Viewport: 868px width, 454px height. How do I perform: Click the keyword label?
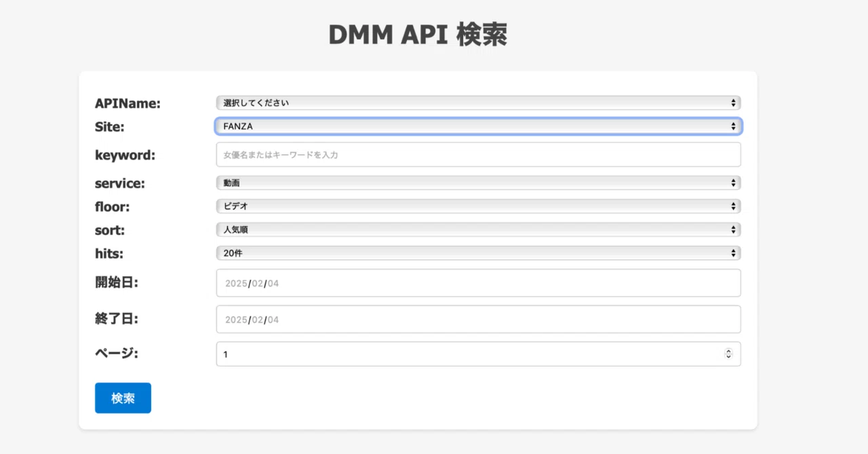coord(125,155)
